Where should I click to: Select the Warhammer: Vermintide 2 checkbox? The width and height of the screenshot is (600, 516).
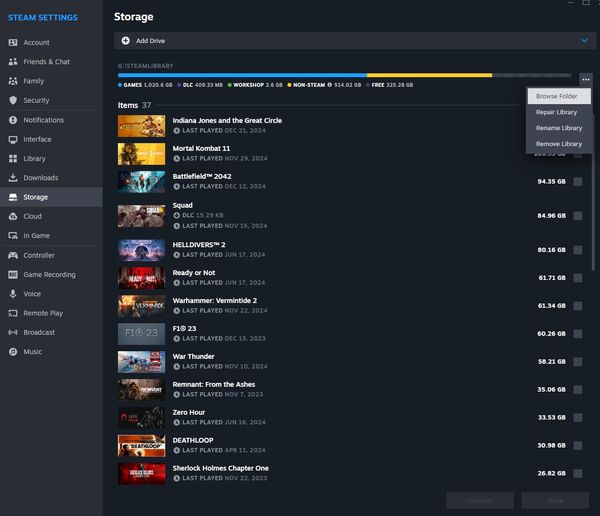pyautogui.click(x=578, y=306)
